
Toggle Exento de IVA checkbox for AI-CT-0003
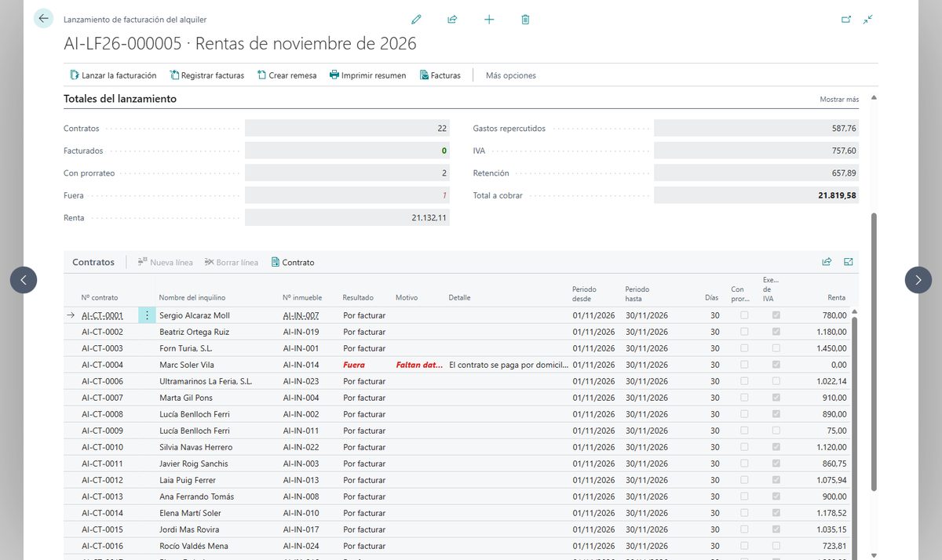[776, 348]
